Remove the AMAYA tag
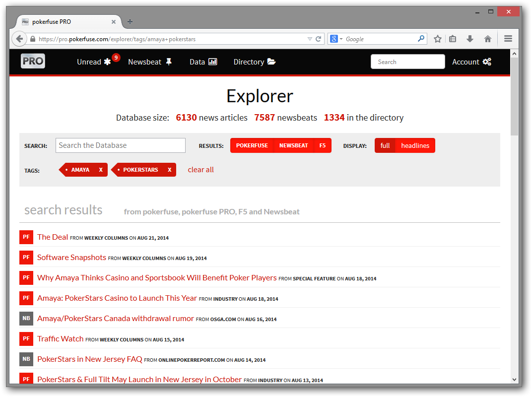This screenshot has height=397, width=532. [101, 170]
